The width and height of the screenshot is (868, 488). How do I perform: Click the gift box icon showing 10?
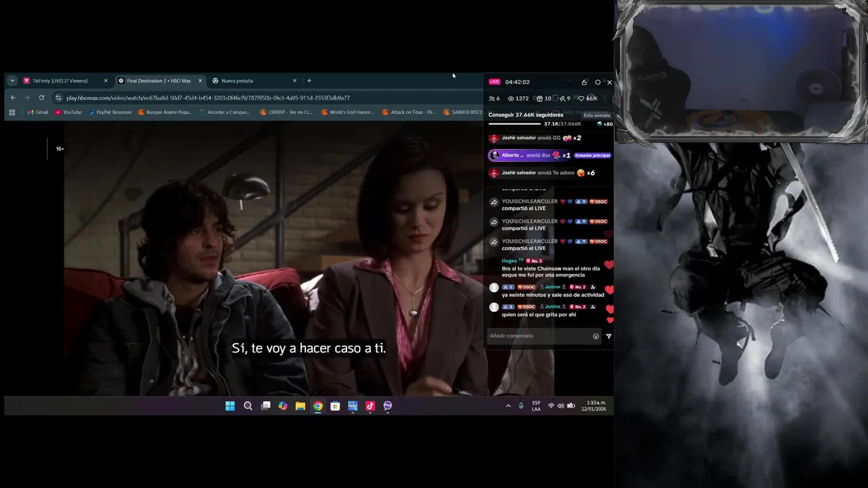click(540, 98)
